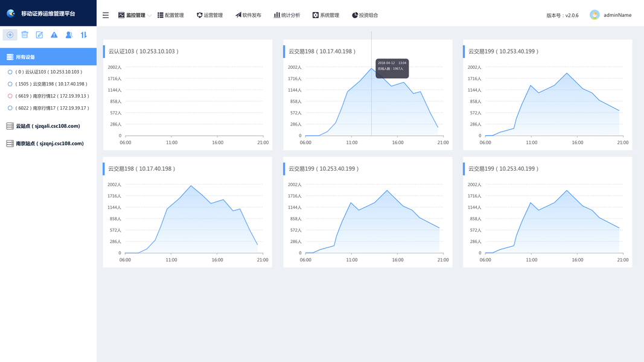Click the empty 云认证103 chart plot area
Image resolution: width=644 pixels, height=362 pixels.
click(x=194, y=101)
